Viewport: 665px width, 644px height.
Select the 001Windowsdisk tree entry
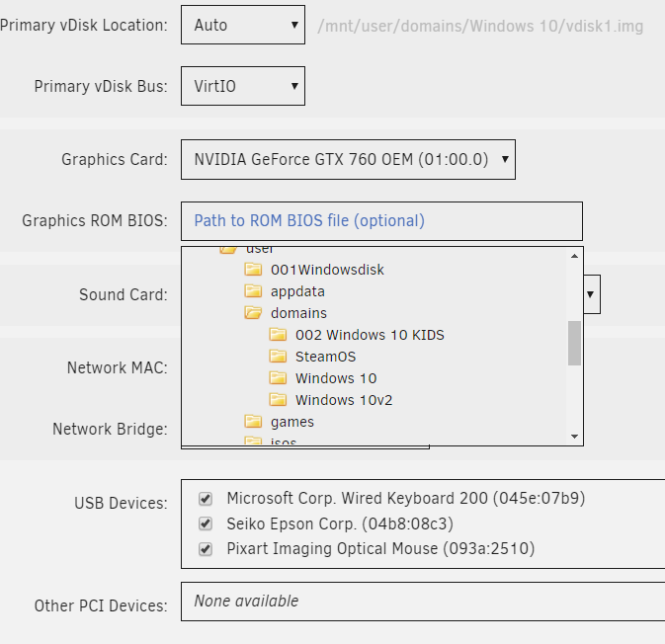[x=327, y=270]
